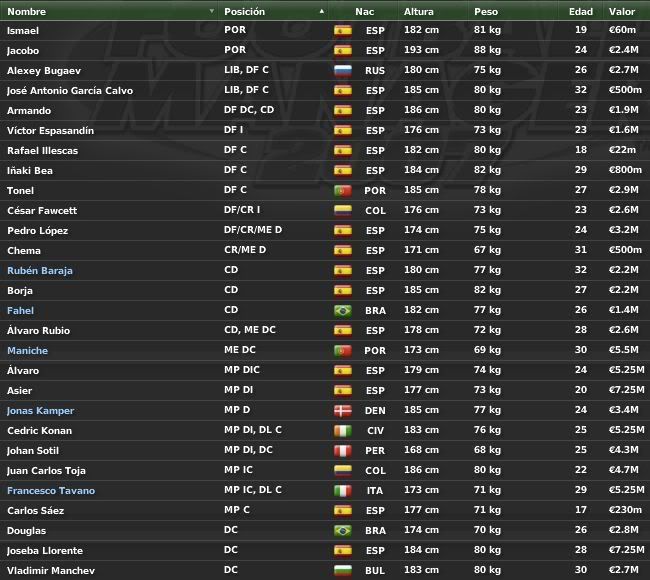Image resolution: width=650 pixels, height=580 pixels.
Task: Open the Francesco Tavano player link
Action: (51, 490)
